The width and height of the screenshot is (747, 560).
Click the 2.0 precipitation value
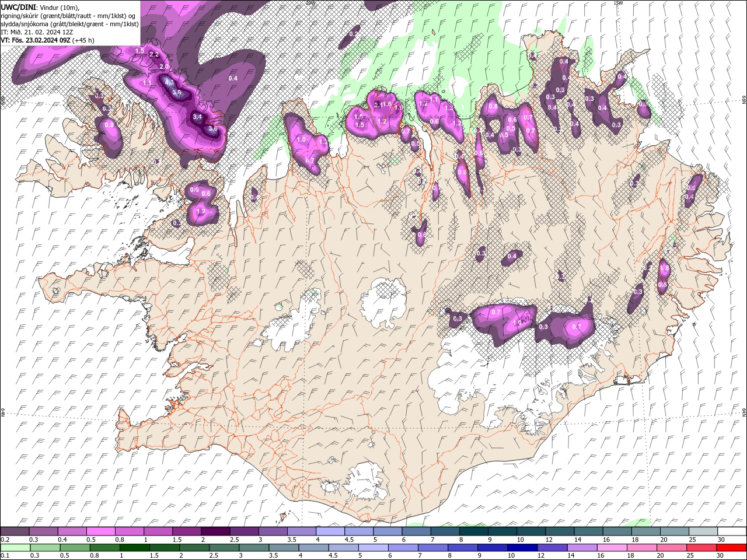click(x=164, y=66)
